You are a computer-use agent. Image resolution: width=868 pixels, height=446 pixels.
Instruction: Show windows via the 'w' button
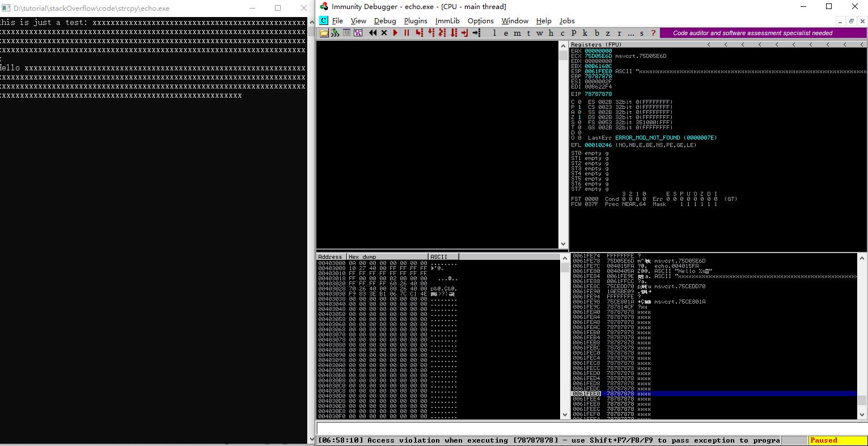(540, 33)
